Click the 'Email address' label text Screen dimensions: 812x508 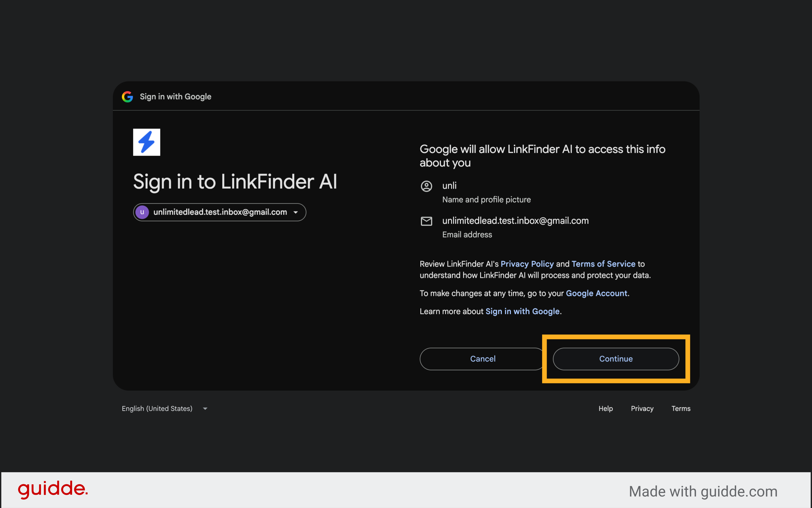pyautogui.click(x=467, y=234)
